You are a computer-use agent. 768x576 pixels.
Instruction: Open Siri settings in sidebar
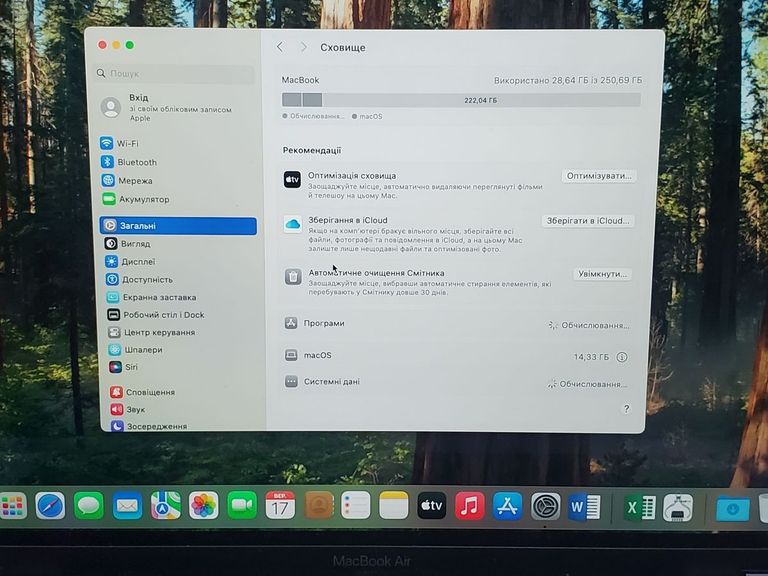[123, 367]
